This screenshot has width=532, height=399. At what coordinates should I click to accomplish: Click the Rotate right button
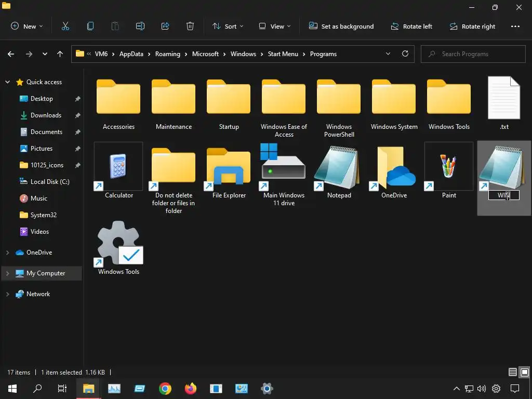click(x=472, y=26)
